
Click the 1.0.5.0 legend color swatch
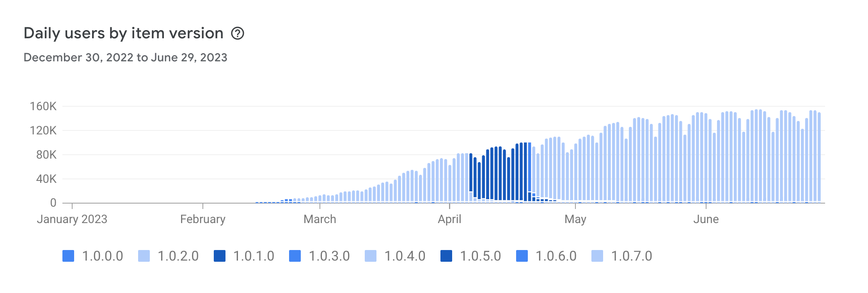(446, 256)
